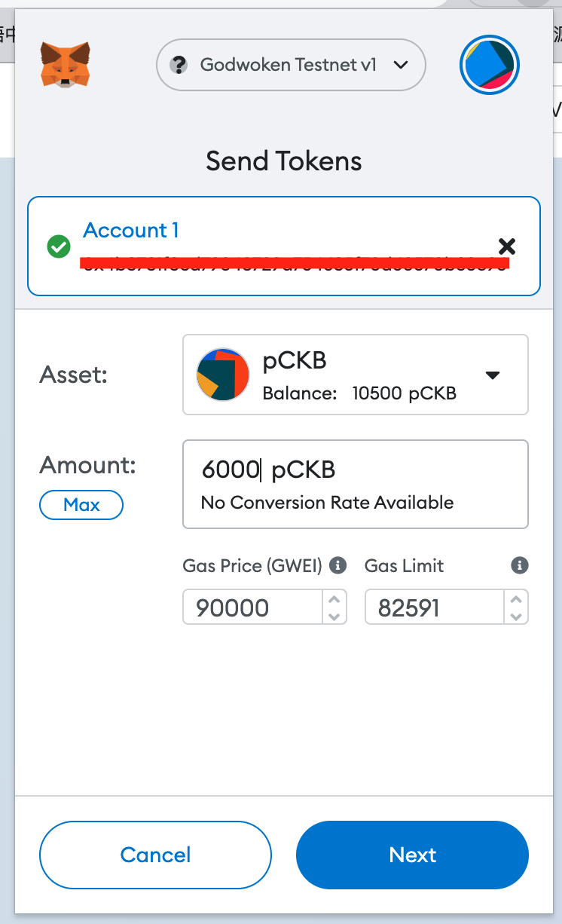Decrease the Gas Limit value
The height and width of the screenshot is (924, 562).
click(x=516, y=616)
